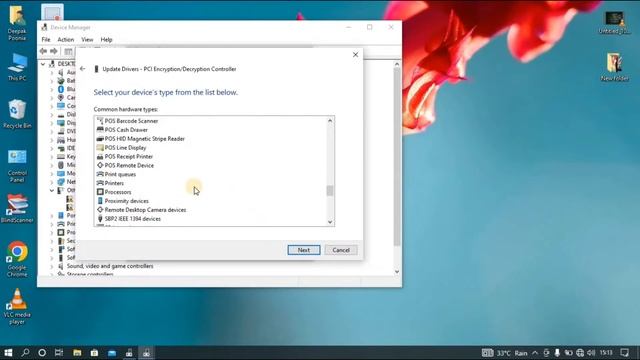Open Mail app from taskbar
This screenshot has width=640, height=360.
coord(112,353)
